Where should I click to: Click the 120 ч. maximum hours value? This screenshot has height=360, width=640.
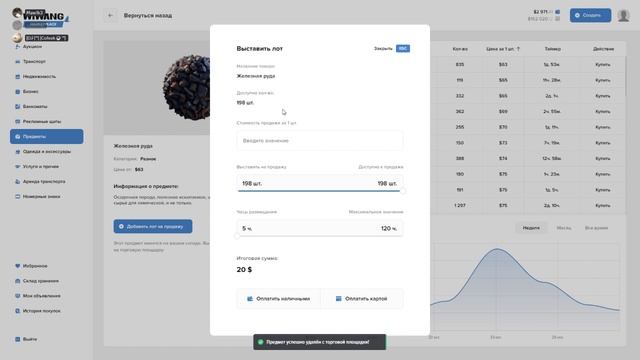pyautogui.click(x=389, y=229)
